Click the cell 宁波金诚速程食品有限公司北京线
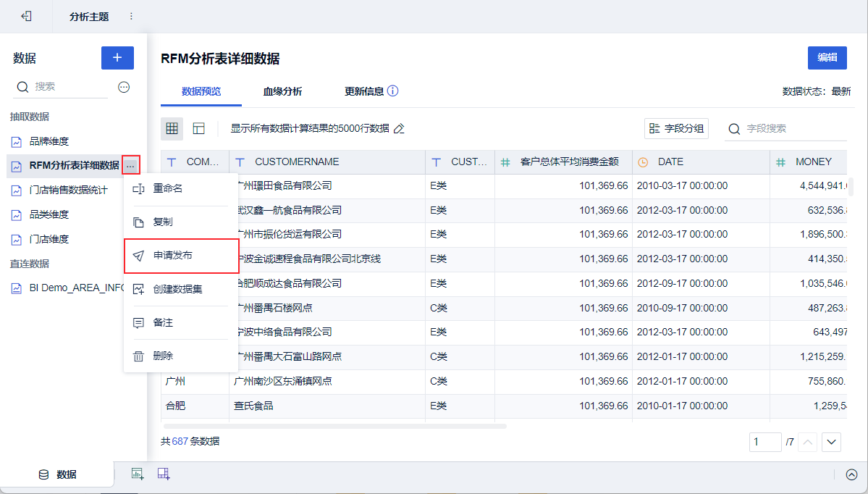 click(327, 259)
